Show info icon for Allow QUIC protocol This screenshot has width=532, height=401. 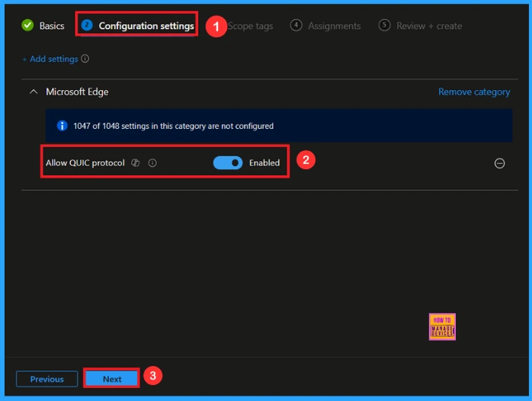point(152,163)
